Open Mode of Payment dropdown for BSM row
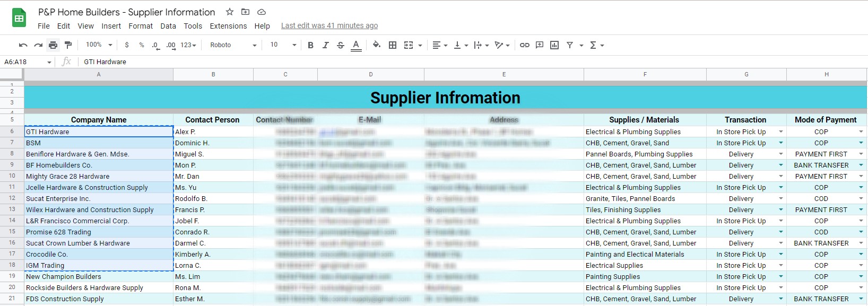Viewport: 868px width, 306px height. 861,143
